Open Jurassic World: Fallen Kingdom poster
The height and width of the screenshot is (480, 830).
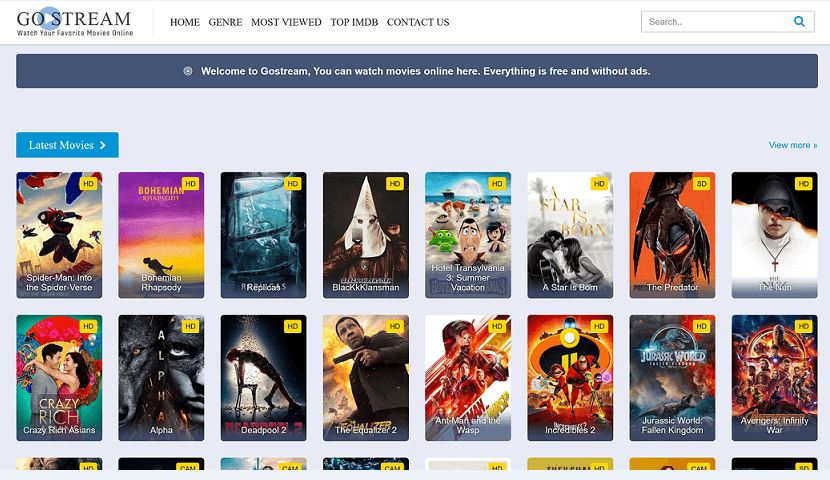[x=672, y=378]
